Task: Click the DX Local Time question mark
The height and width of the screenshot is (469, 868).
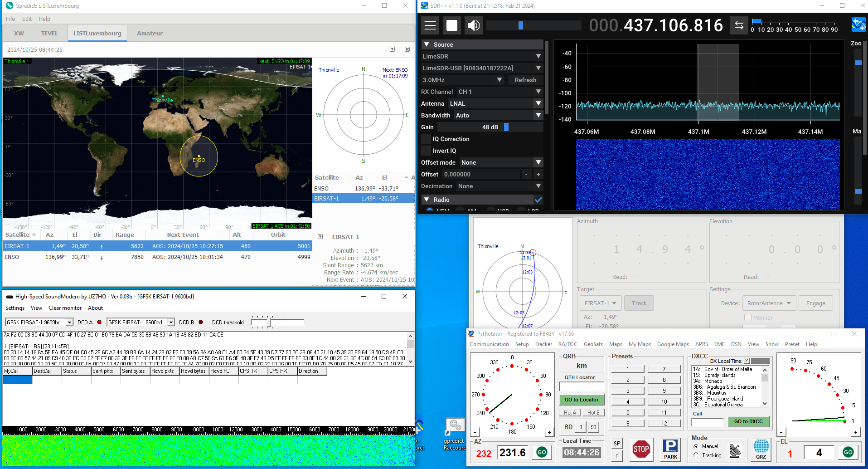Action: (x=747, y=361)
